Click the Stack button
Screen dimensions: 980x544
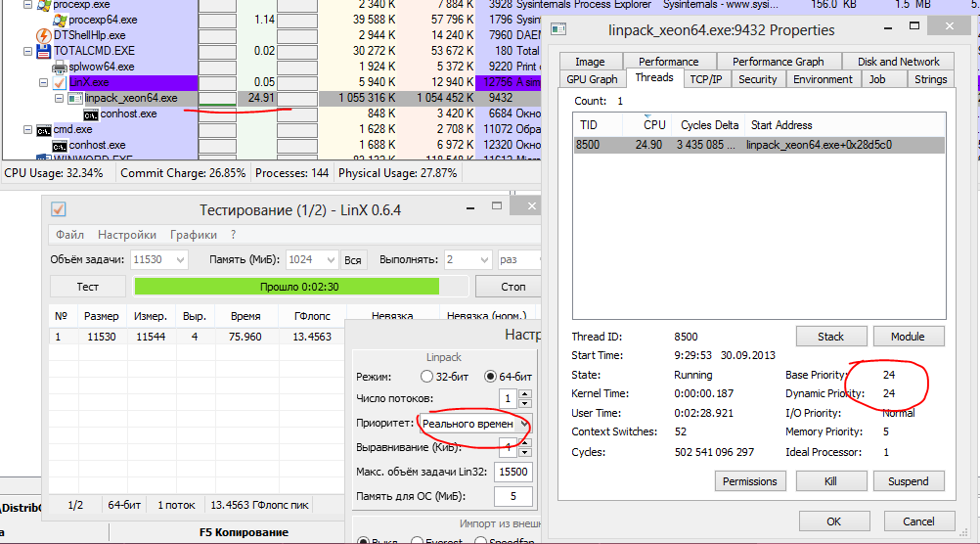click(x=830, y=337)
